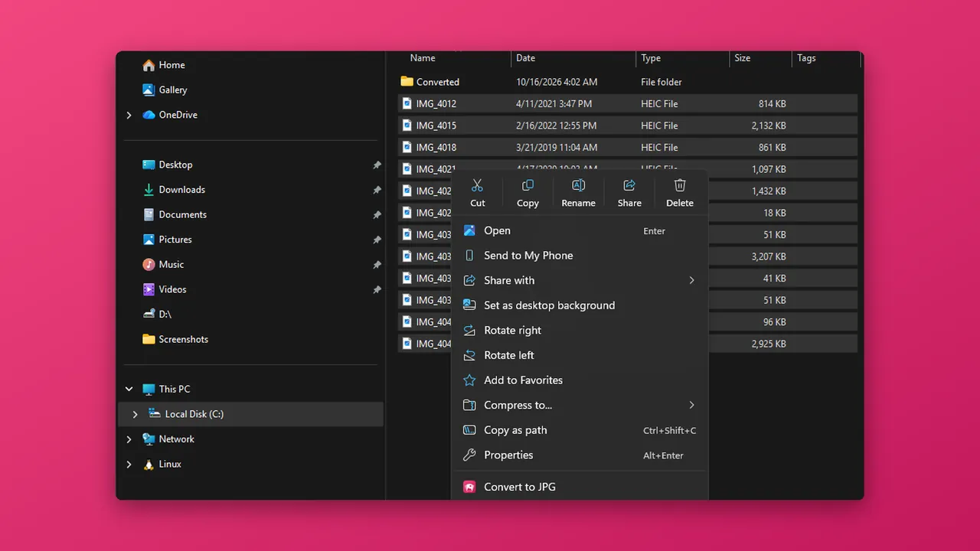980x551 pixels.
Task: Click the Network icon in sidebar
Action: 149,439
